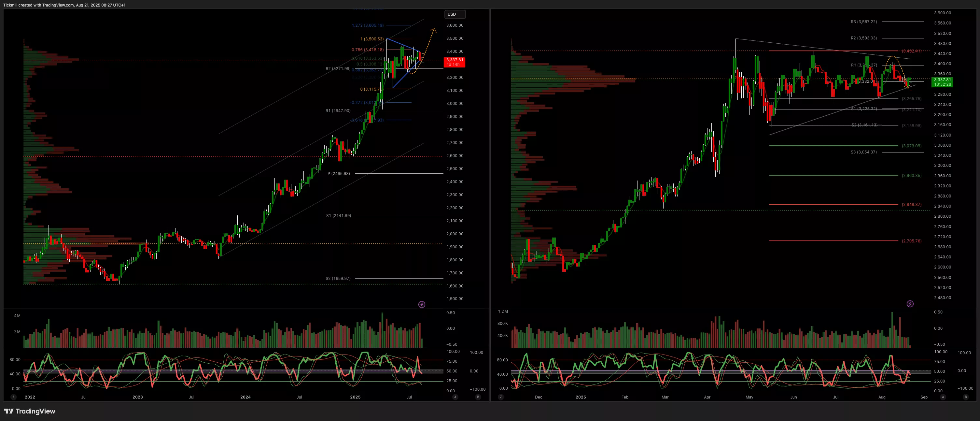Screen dimensions: 980x421
Task: Click the red 3,337.81 price label on left chart
Action: point(455,62)
